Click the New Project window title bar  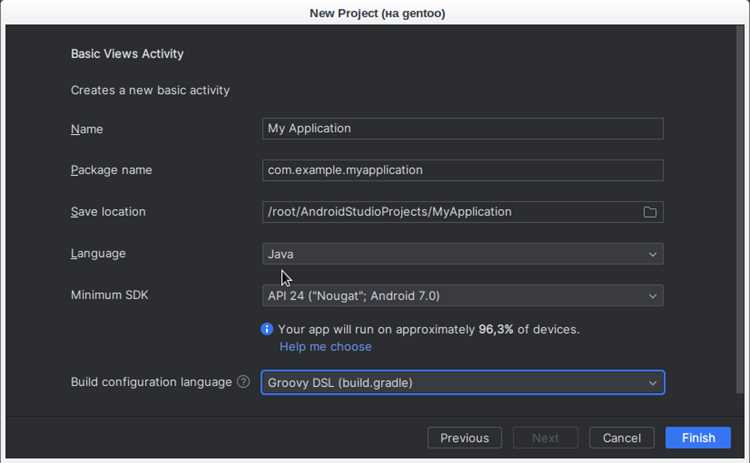[x=377, y=13]
